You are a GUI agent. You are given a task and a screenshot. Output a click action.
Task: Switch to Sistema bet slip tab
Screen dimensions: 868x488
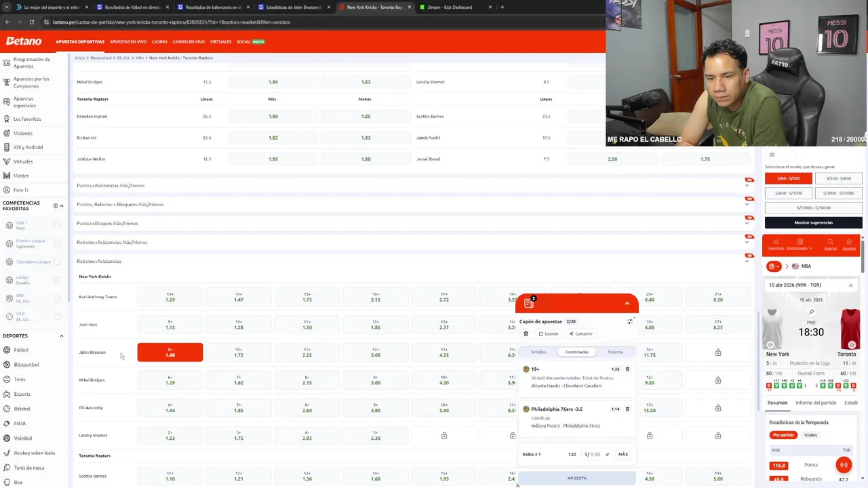(615, 352)
